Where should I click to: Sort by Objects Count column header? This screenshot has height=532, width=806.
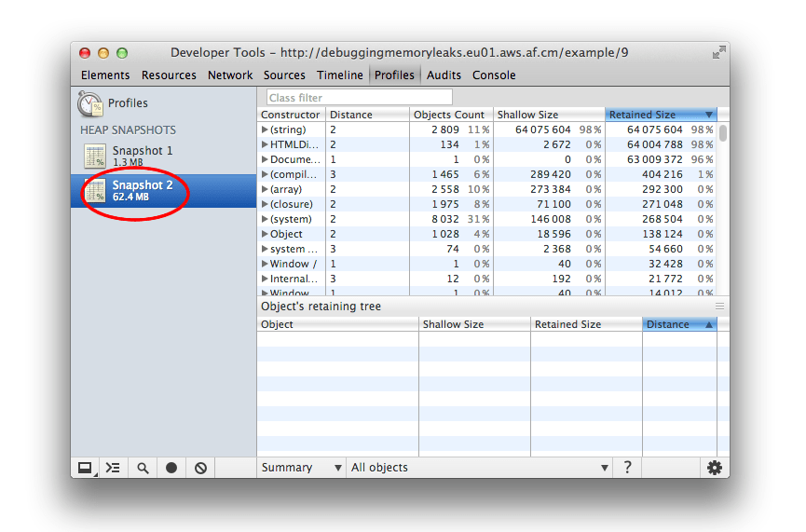coord(450,115)
